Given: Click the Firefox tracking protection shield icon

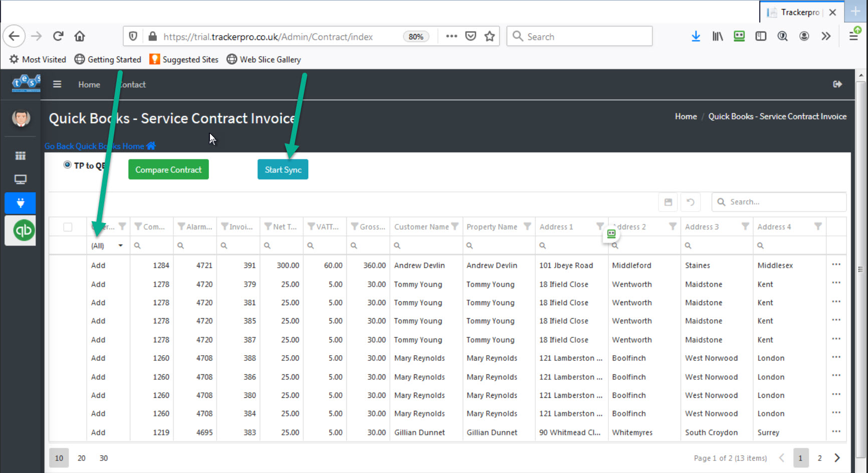Looking at the screenshot, I should (x=133, y=36).
